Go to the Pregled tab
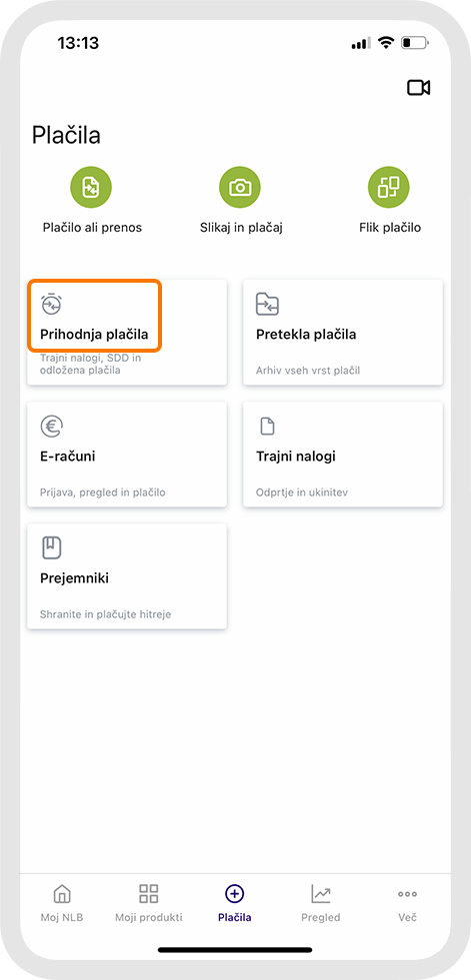 (x=321, y=903)
